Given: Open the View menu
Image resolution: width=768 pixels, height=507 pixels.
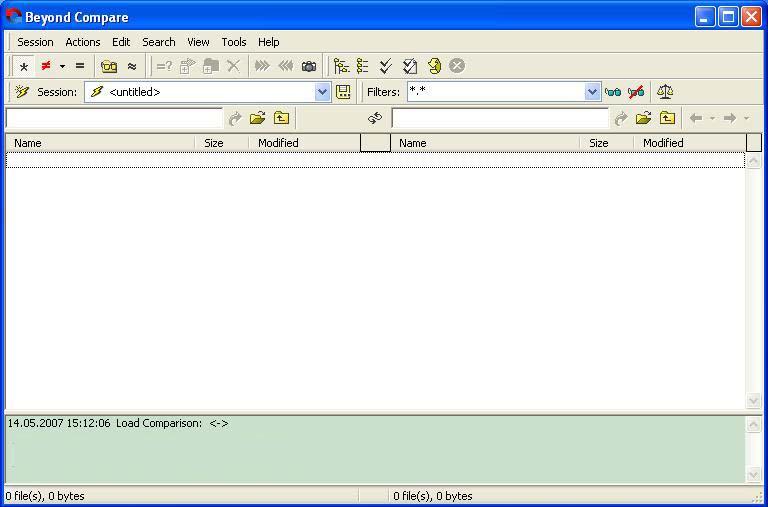Looking at the screenshot, I should (x=198, y=42).
